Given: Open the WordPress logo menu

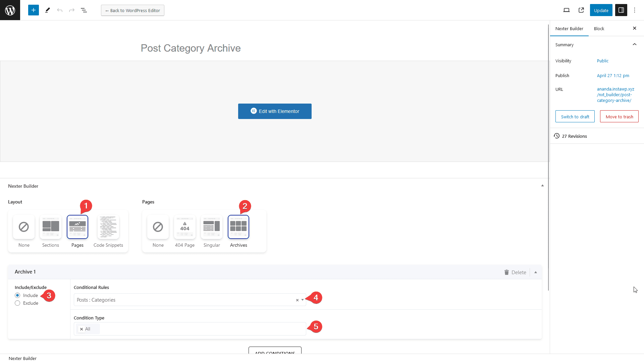Looking at the screenshot, I should point(10,10).
